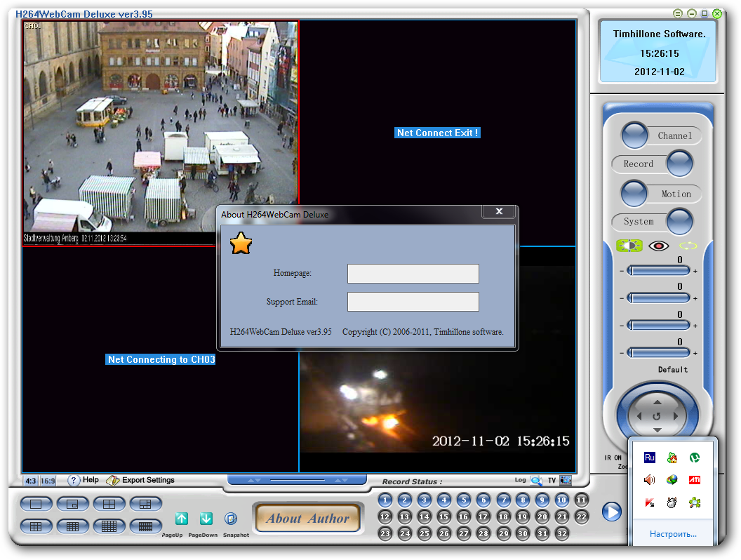
Task: Click the first image adjustment slider
Action: click(x=659, y=271)
